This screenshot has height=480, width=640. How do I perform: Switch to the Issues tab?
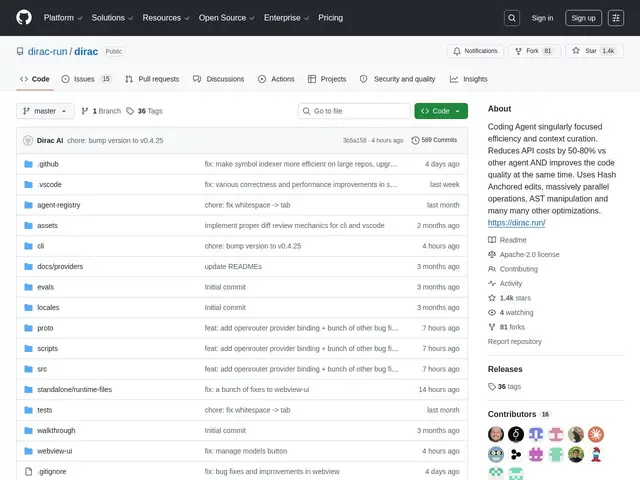pyautogui.click(x=87, y=79)
